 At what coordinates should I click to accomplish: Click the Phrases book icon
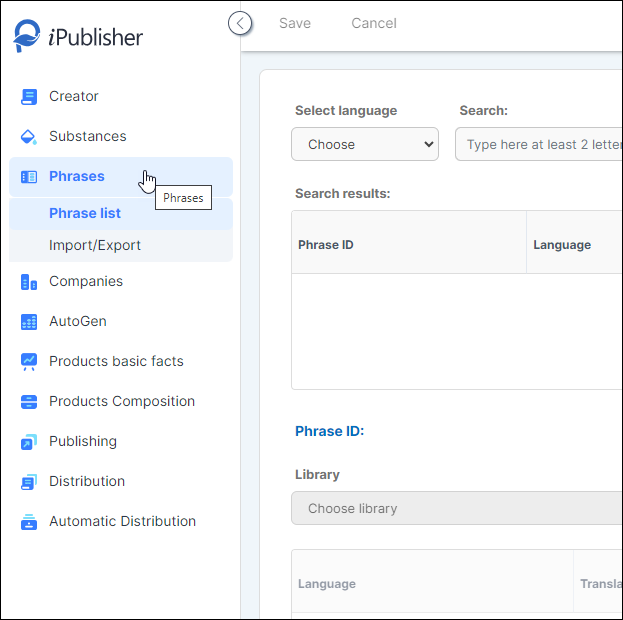point(29,177)
